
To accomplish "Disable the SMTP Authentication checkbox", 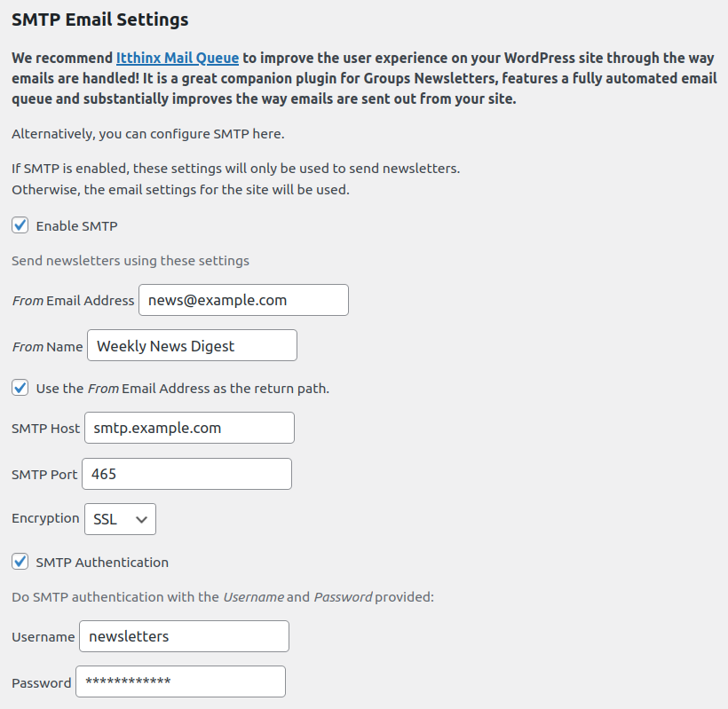I will click(x=20, y=562).
